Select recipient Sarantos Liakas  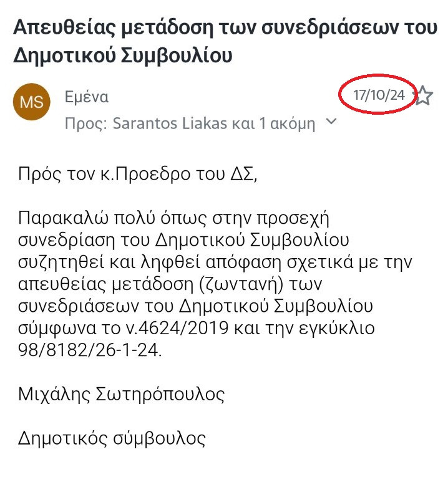click(x=167, y=123)
